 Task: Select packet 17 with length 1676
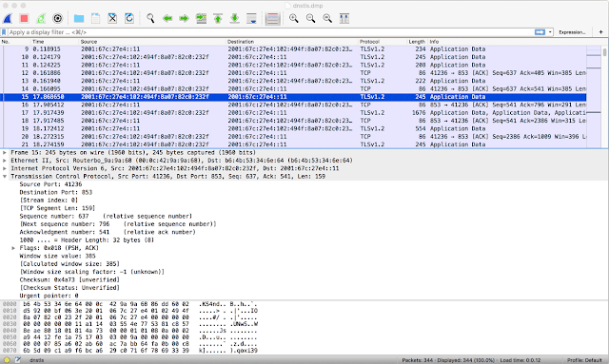pyautogui.click(x=294, y=112)
